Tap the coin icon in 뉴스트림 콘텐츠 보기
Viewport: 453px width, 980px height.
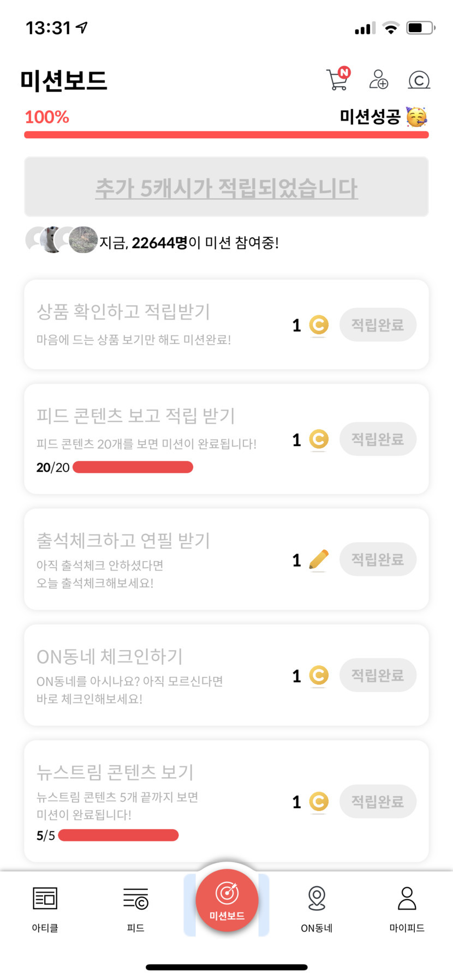pyautogui.click(x=319, y=802)
